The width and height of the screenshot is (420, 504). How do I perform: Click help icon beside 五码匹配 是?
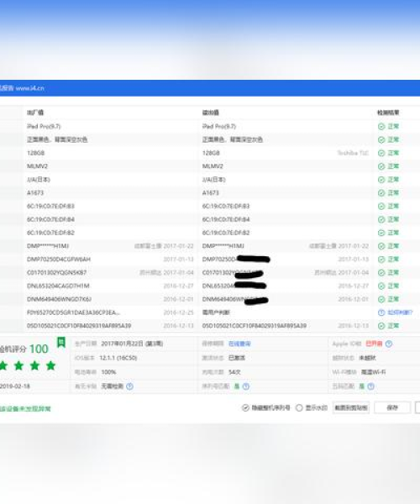(x=370, y=386)
